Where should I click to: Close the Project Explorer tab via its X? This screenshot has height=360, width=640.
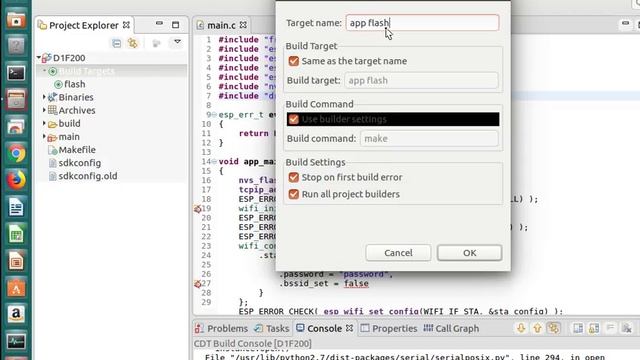pos(127,25)
